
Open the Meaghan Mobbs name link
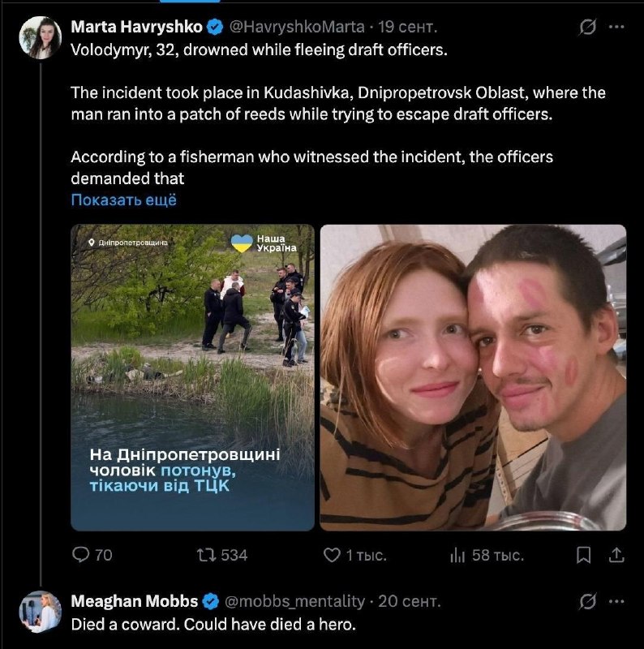[135, 601]
